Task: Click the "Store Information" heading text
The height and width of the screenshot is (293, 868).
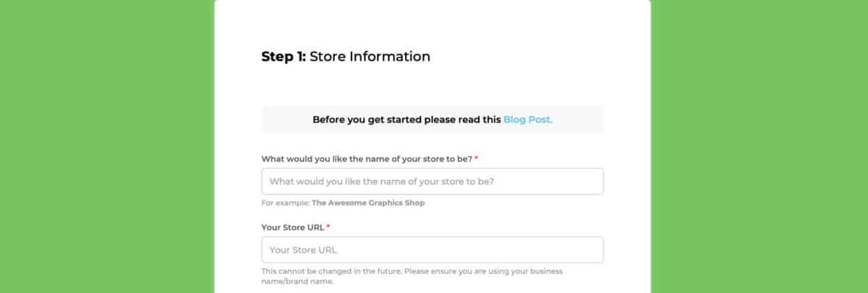Action: (370, 56)
